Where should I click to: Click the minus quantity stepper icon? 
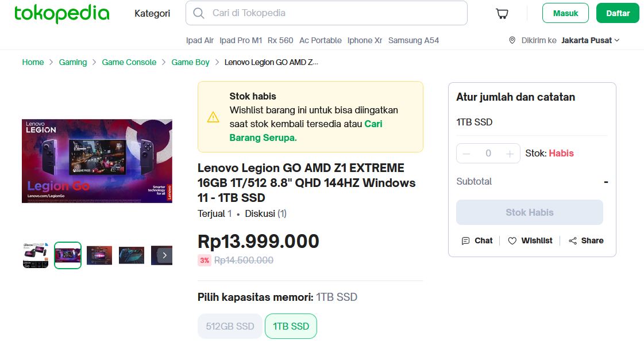[x=466, y=154]
